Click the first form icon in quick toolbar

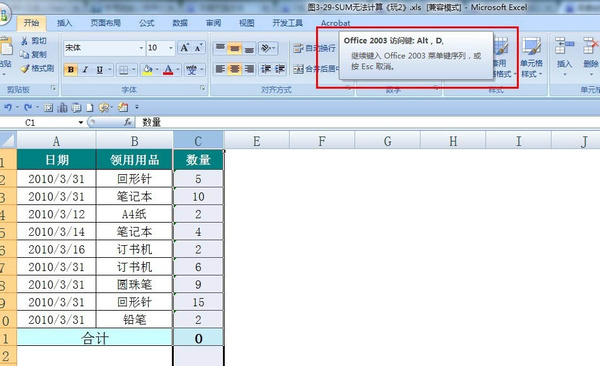pos(49,108)
